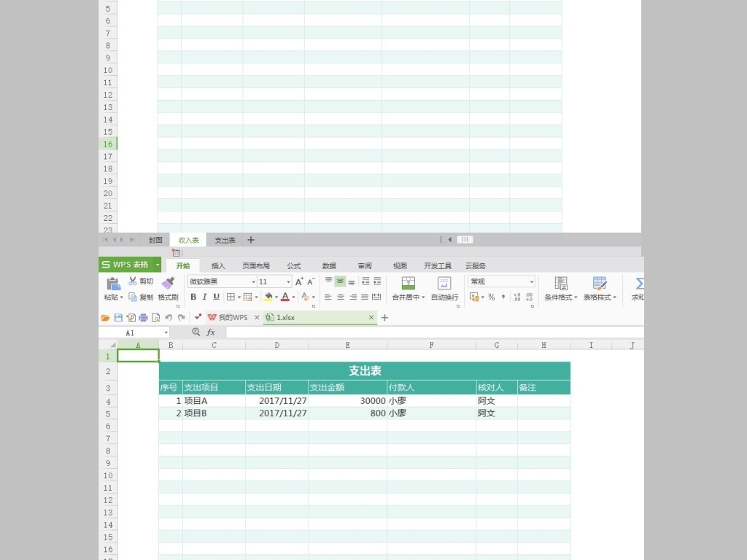Viewport: 747px width, 560px height.
Task: Click the decrease indent icon
Action: [365, 281]
